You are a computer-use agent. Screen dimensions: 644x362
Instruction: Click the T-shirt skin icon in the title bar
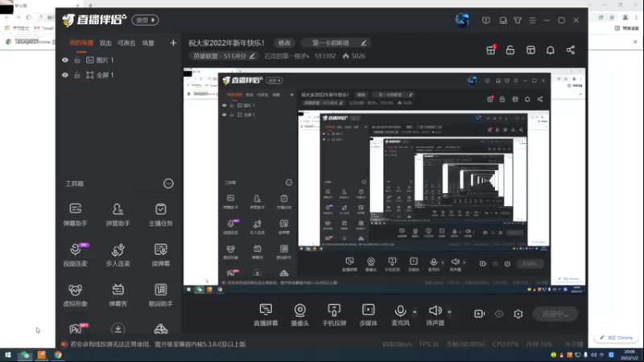[x=518, y=20]
